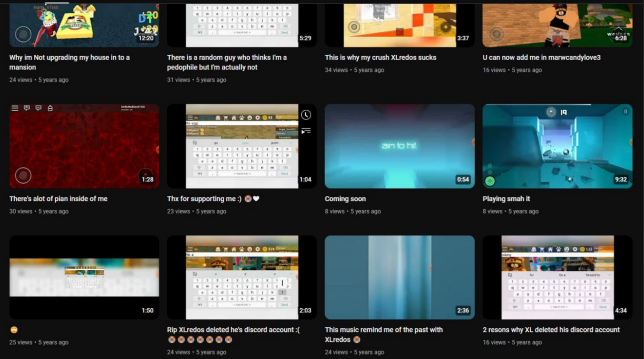
Task: Open the 2:03 Rip XLredos video thumbnail
Action: (242, 277)
